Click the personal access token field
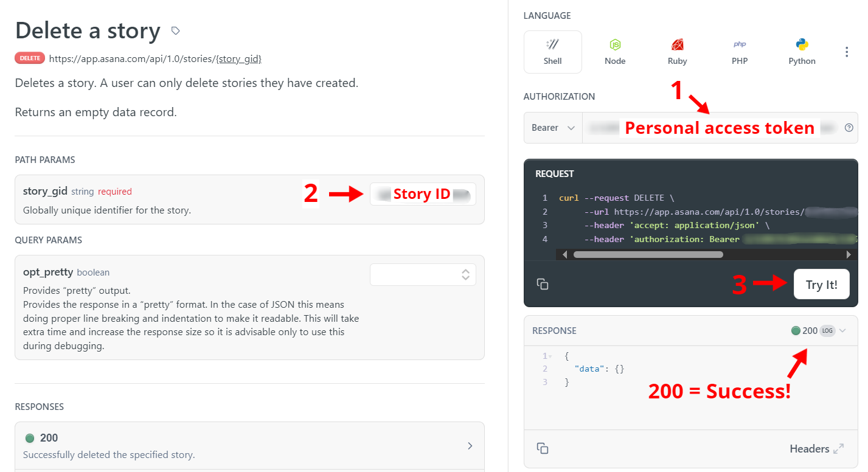This screenshot has height=472, width=868. (x=712, y=128)
